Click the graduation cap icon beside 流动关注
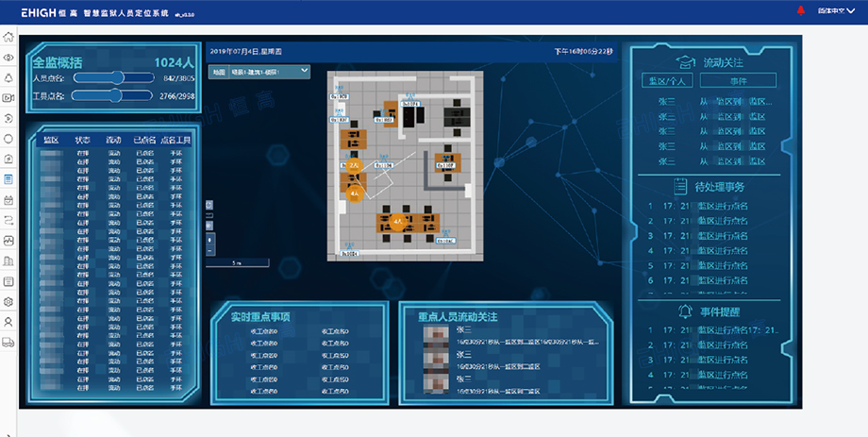868x437 pixels. click(686, 62)
